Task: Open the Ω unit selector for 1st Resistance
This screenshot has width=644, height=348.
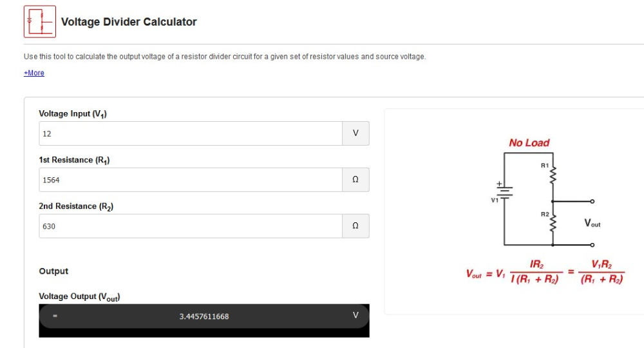Action: pos(355,180)
